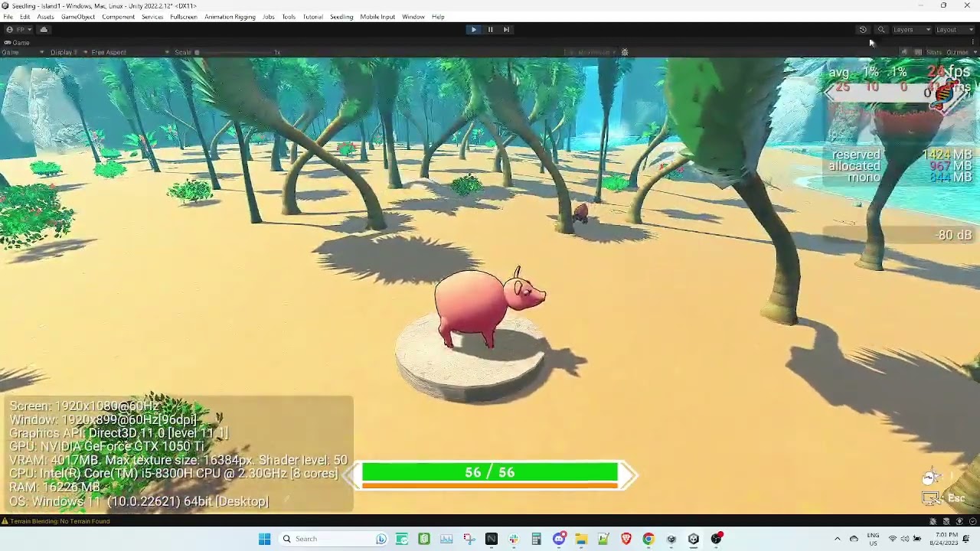
Task: Click the FP account avatar icon
Action: [10, 29]
